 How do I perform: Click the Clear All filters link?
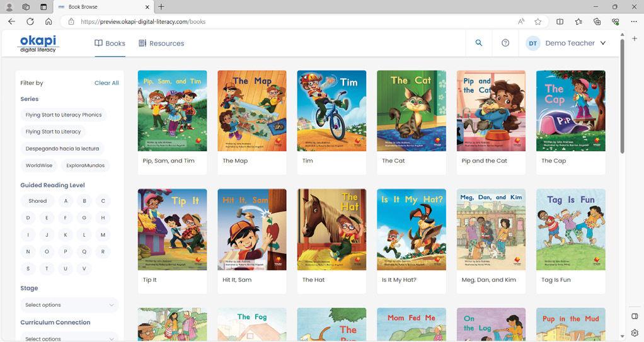point(106,83)
